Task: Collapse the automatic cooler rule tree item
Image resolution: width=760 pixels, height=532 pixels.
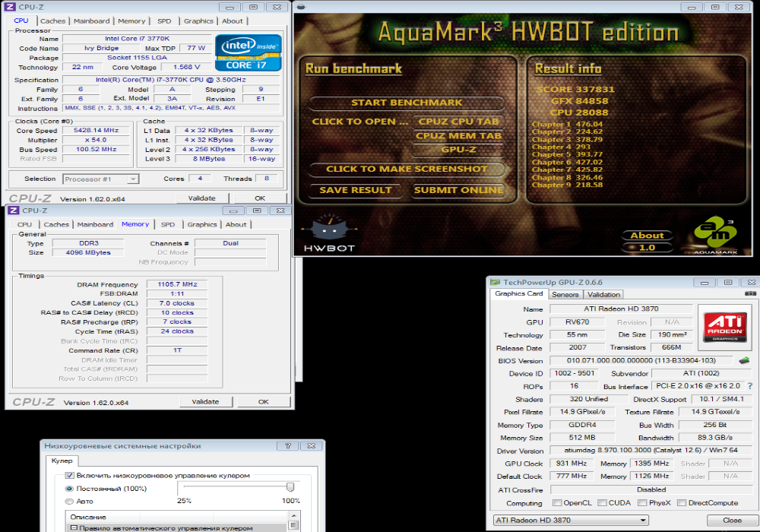Action: pos(74,527)
